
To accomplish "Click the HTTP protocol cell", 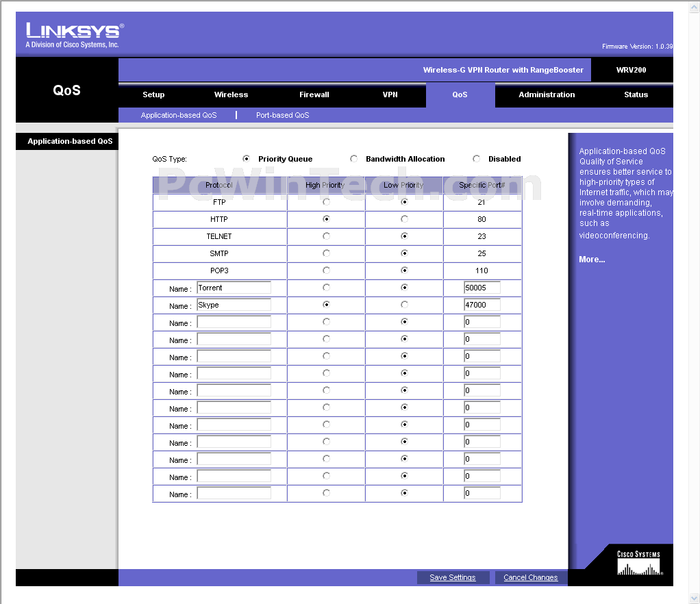I will pyautogui.click(x=219, y=219).
